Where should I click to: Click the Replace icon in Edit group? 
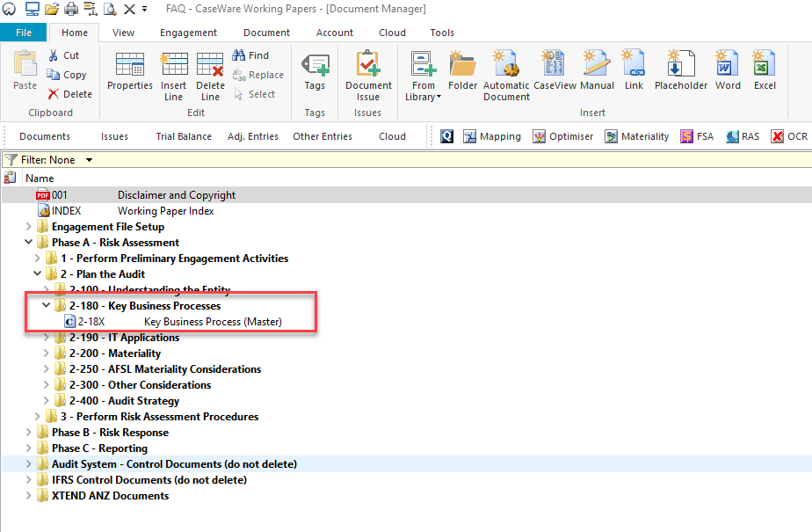coord(239,75)
